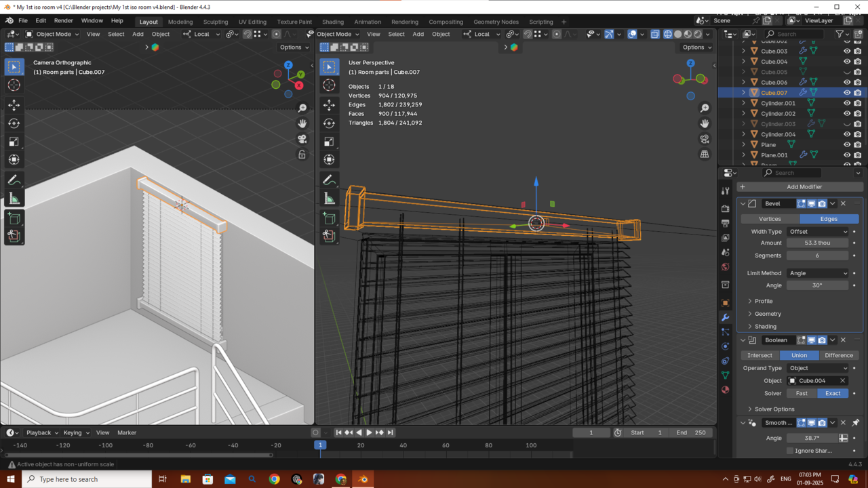Open Chrome from the Windows taskbar
This screenshot has width=868, height=488.
point(274,479)
